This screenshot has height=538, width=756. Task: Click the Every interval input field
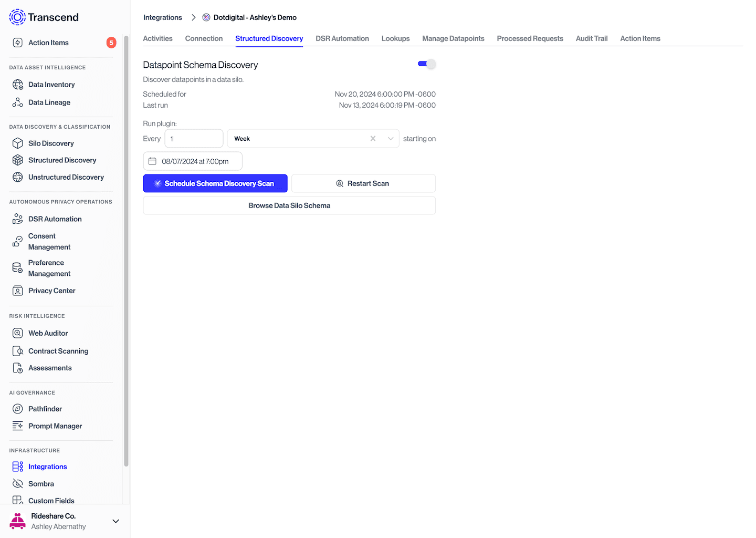[x=194, y=138]
